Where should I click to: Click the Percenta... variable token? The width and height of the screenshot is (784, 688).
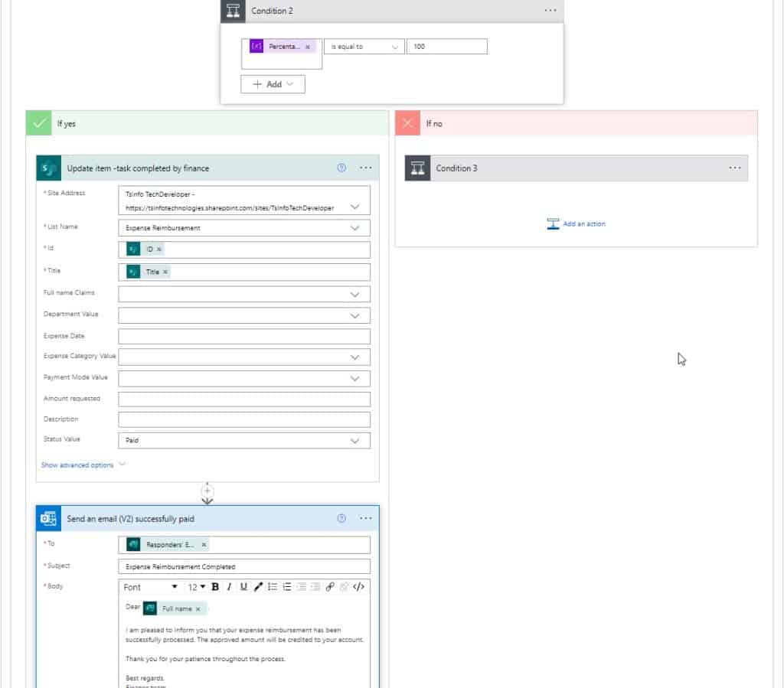(283, 47)
